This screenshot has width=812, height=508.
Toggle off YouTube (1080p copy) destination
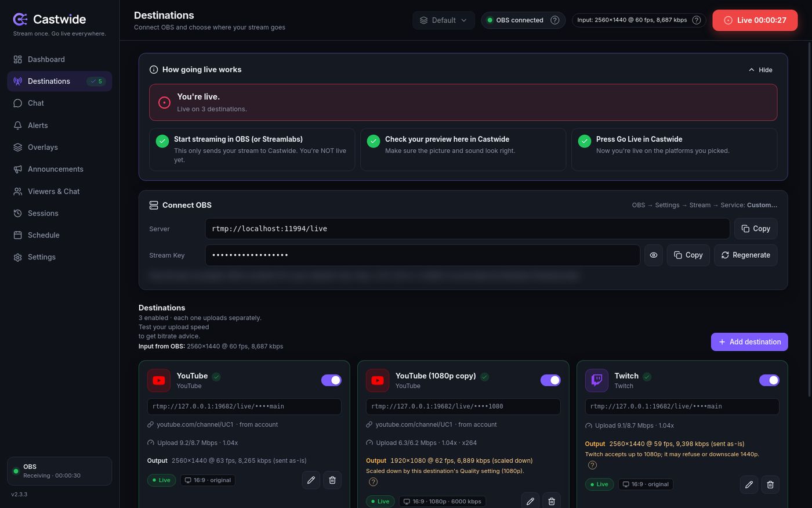click(550, 380)
